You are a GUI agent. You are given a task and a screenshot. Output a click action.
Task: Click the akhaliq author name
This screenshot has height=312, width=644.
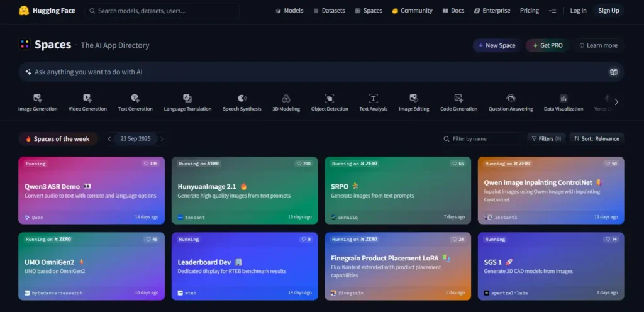[x=348, y=217]
